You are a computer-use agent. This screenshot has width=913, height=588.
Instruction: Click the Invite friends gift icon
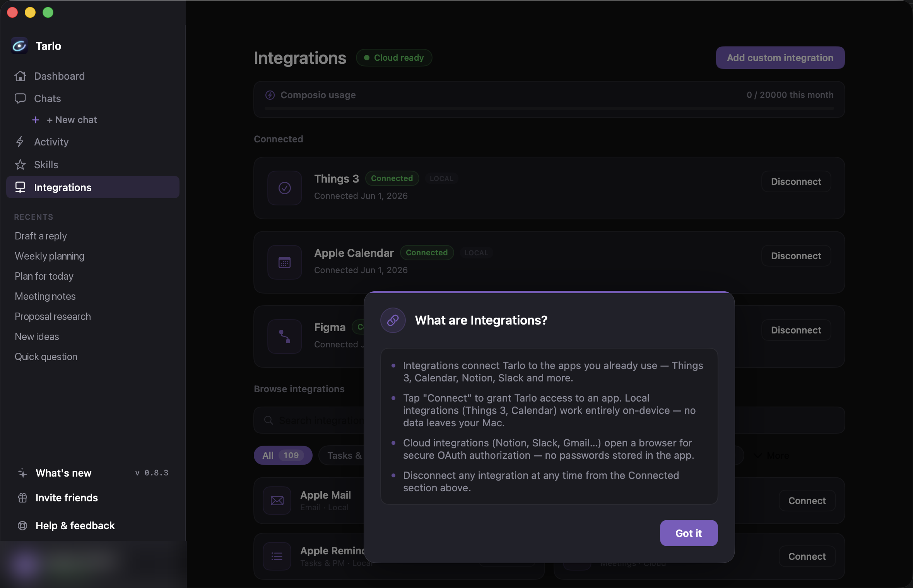click(x=22, y=498)
